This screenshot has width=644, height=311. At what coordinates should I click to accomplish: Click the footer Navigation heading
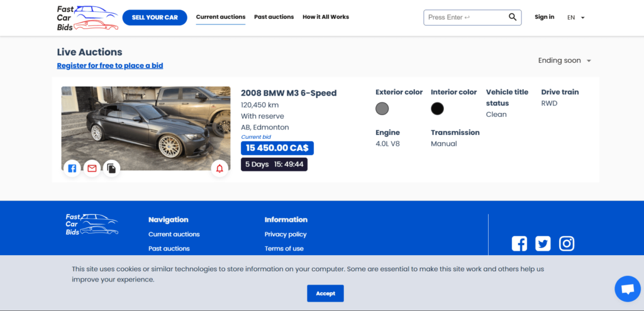[169, 219]
